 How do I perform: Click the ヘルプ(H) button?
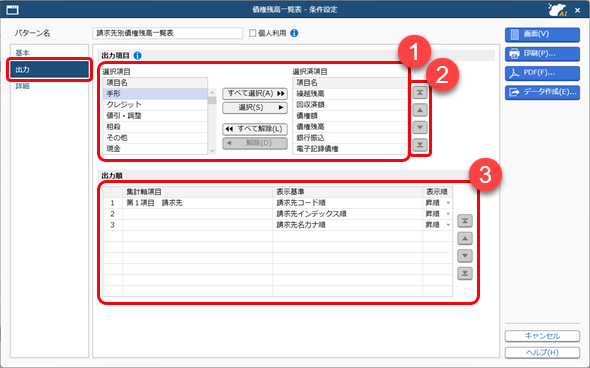542,353
